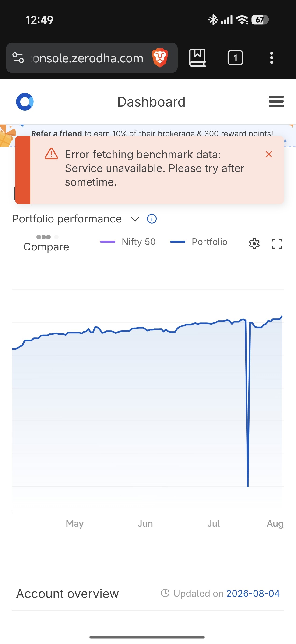The height and width of the screenshot is (644, 296).
Task: Open browser three-dot menu
Action: pyautogui.click(x=271, y=58)
